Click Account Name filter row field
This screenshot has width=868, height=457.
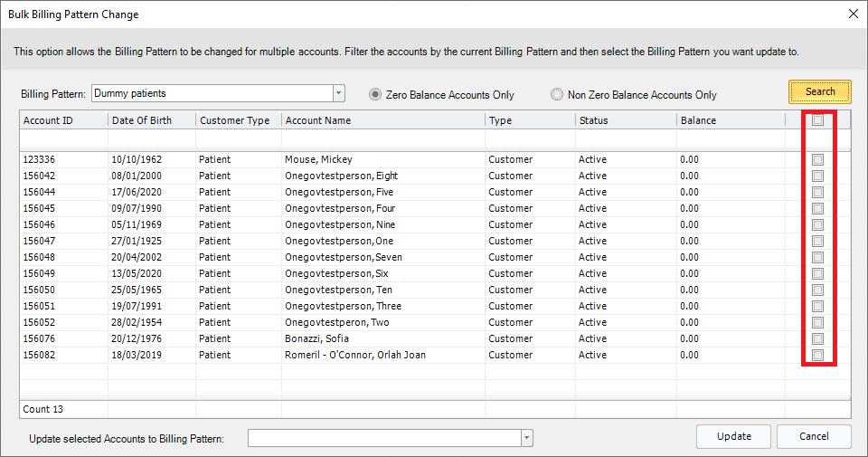coord(382,138)
